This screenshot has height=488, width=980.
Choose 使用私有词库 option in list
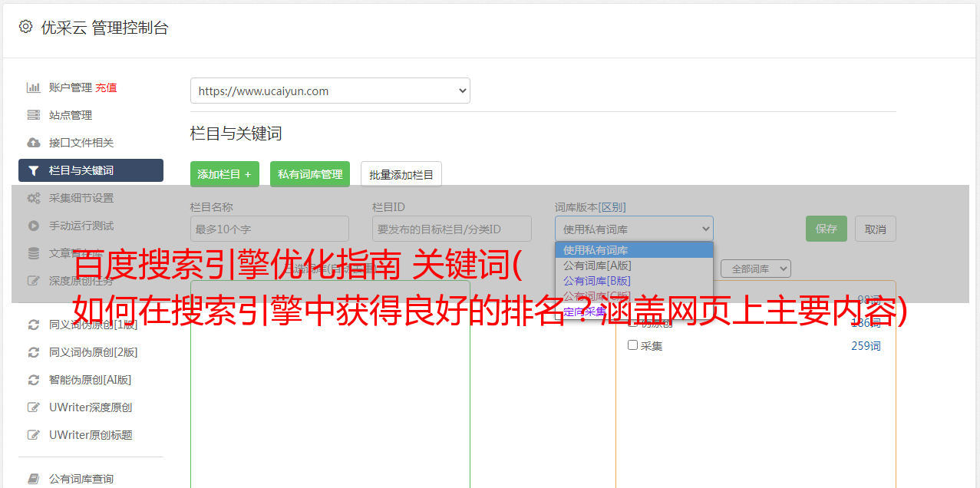coord(634,250)
